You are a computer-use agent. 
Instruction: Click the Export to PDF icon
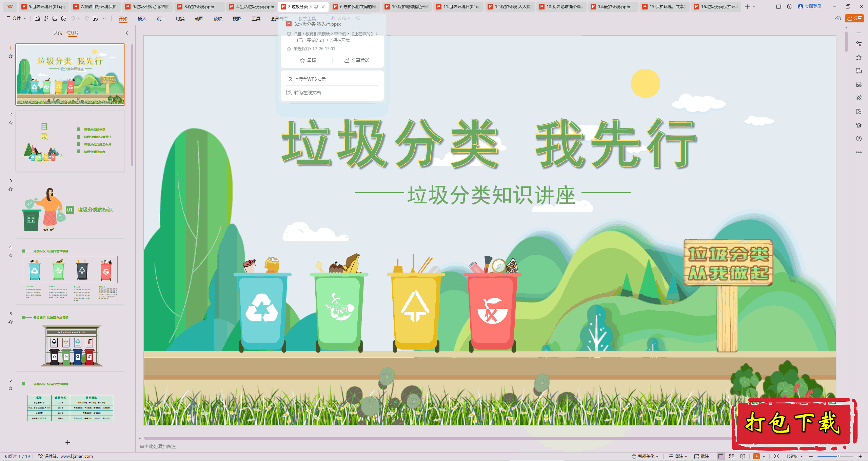click(46, 18)
